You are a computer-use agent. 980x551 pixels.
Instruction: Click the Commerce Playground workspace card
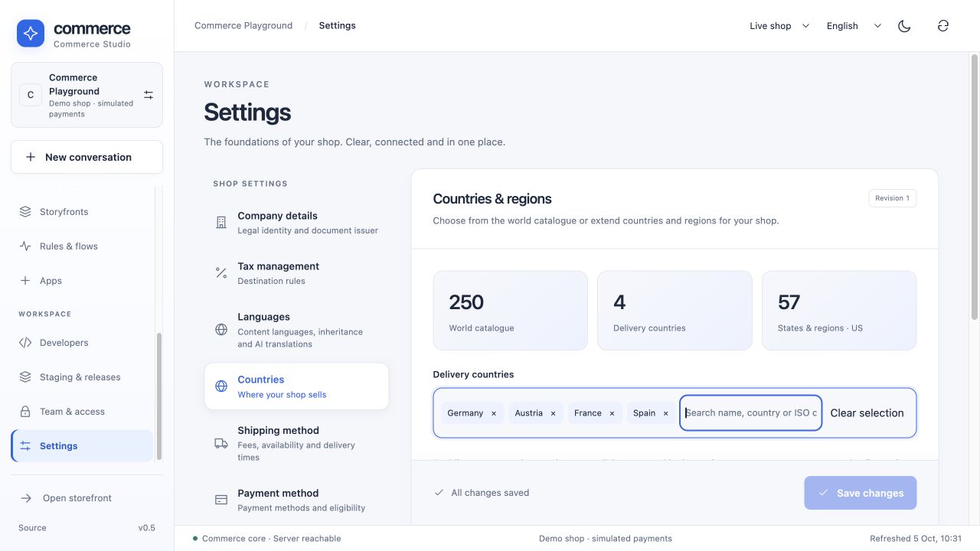pos(87,95)
